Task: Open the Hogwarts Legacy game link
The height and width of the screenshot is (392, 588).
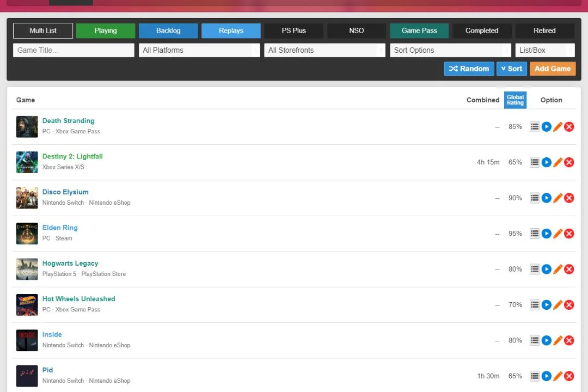Action: coord(70,264)
